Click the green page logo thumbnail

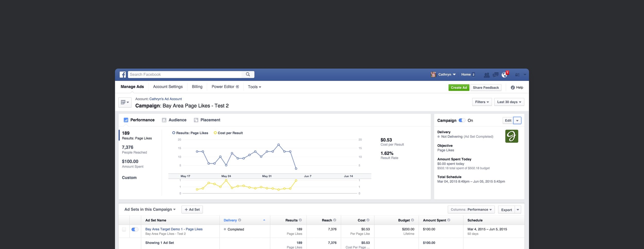pyautogui.click(x=512, y=136)
